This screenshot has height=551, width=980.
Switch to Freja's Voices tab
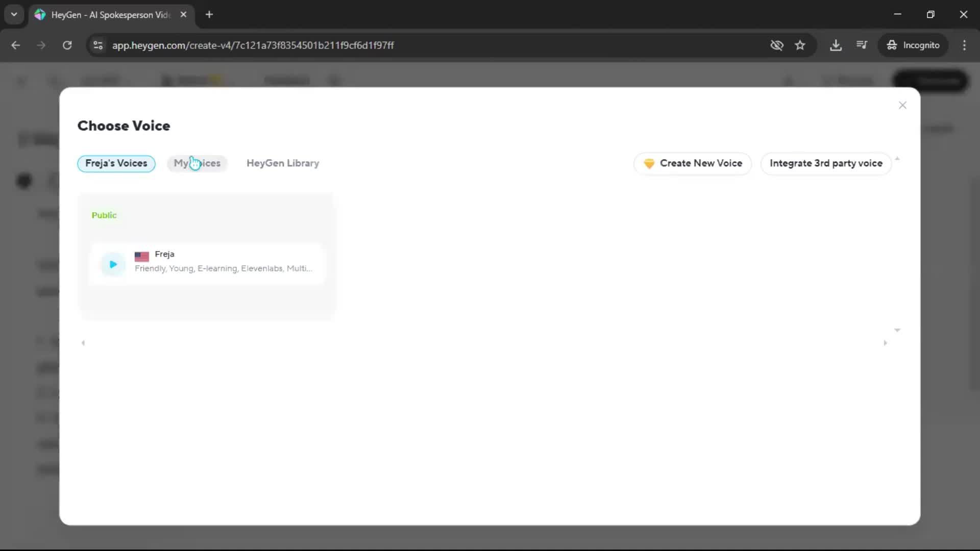coord(116,163)
